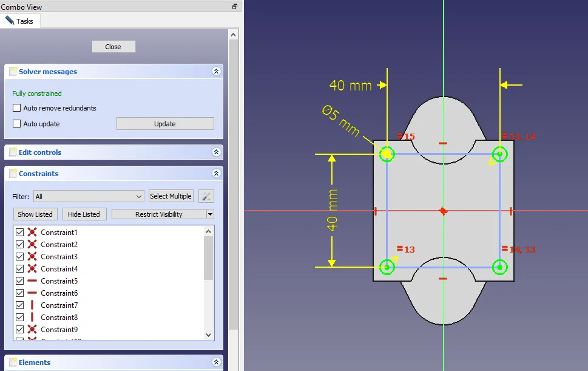Expand the Elements section

click(216, 362)
